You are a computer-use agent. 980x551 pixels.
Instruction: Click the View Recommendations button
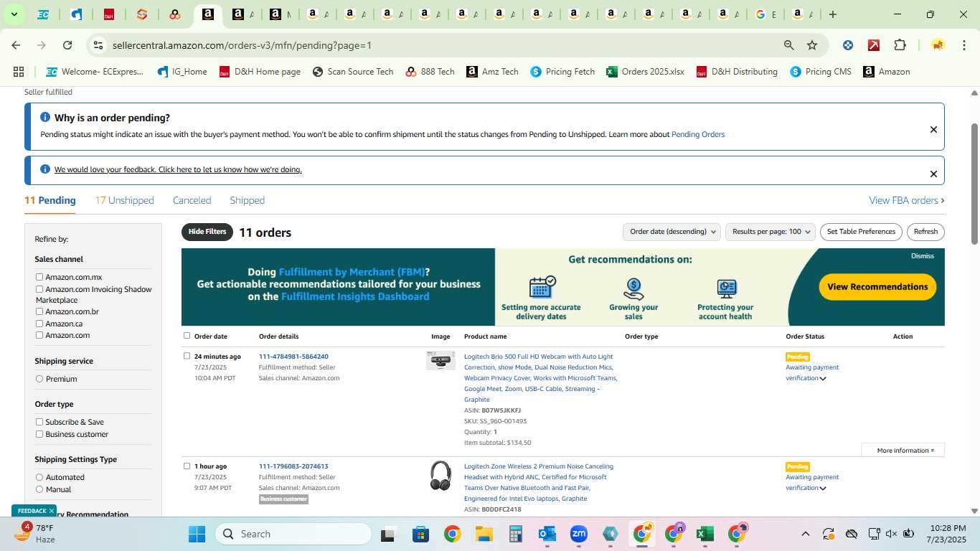coord(877,287)
